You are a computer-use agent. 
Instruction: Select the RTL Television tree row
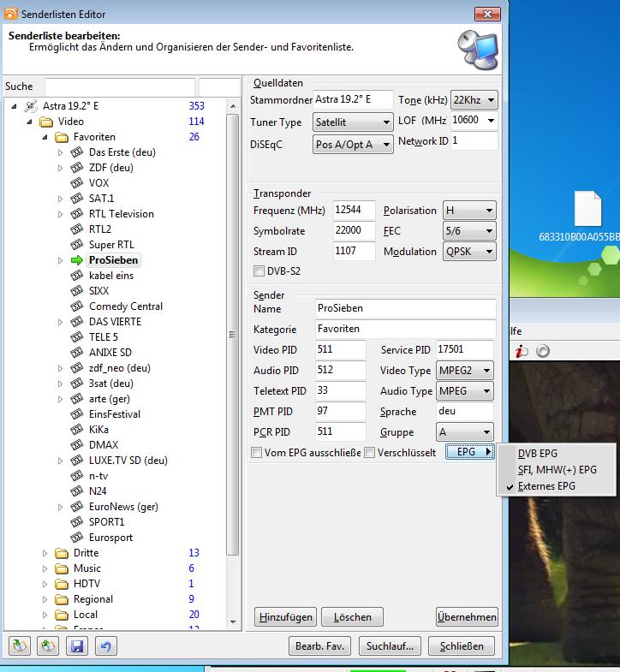coord(122,214)
